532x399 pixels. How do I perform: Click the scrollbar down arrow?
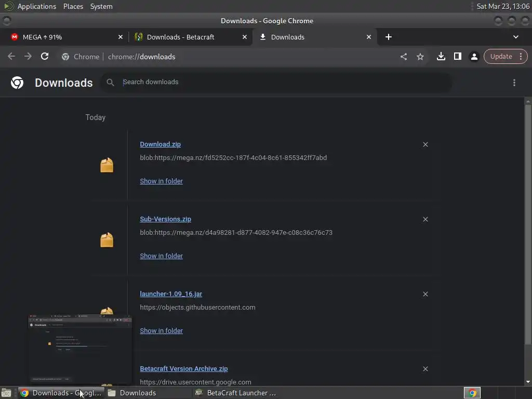click(x=528, y=382)
